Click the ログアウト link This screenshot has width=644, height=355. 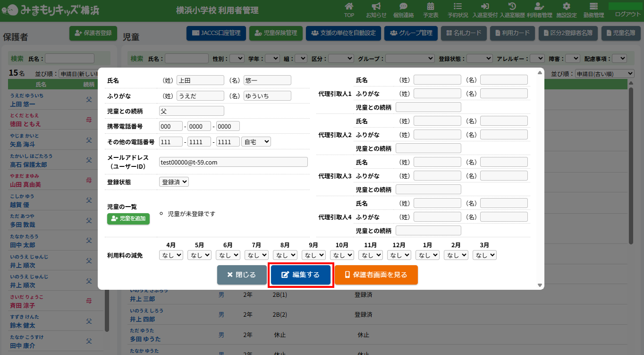[x=628, y=14]
